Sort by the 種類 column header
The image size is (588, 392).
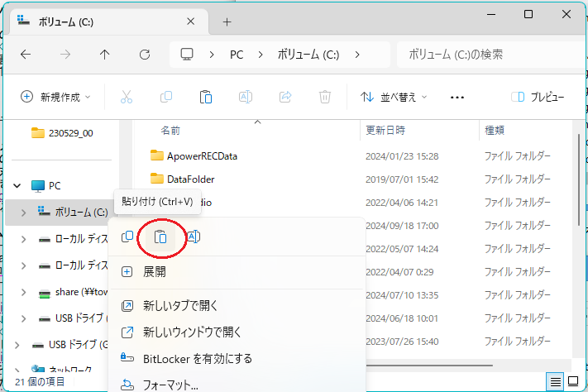coord(495,131)
